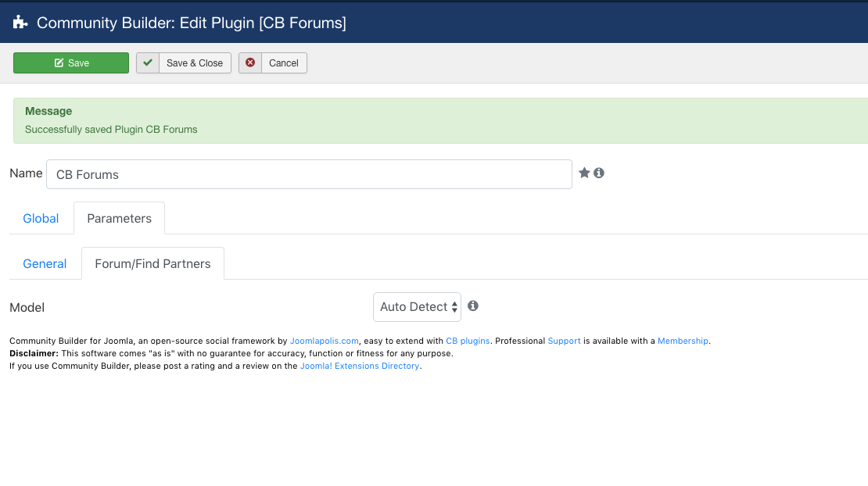Click the green Save button

71,63
